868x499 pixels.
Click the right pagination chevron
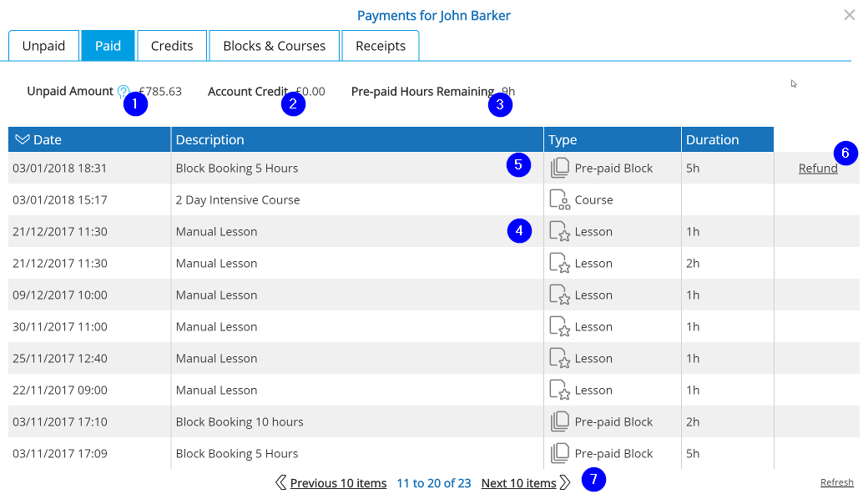[565, 482]
